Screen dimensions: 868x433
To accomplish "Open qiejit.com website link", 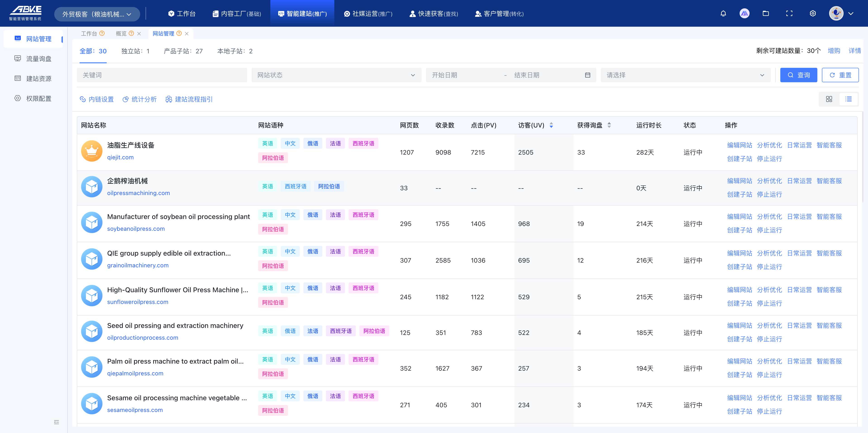I will tap(120, 157).
